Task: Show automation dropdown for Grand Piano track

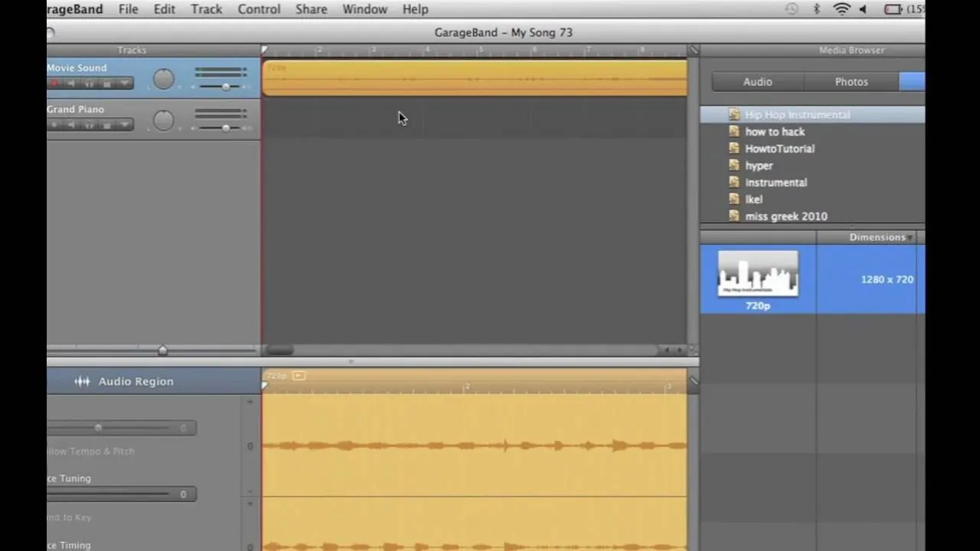Action: point(125,125)
